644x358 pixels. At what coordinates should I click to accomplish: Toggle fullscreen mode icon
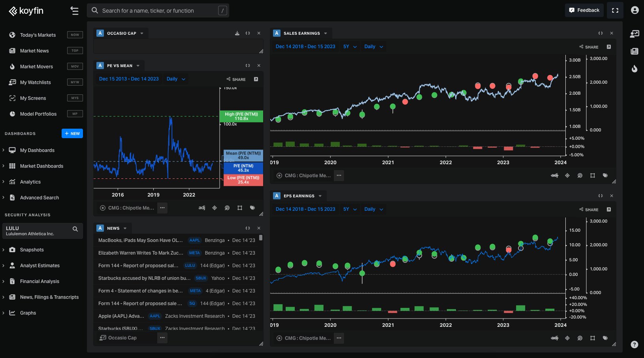coord(615,11)
